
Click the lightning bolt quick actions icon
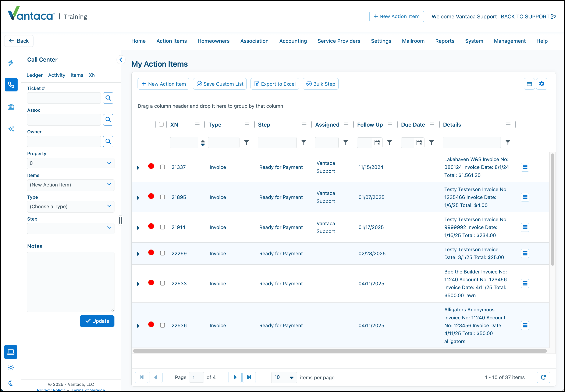point(11,63)
